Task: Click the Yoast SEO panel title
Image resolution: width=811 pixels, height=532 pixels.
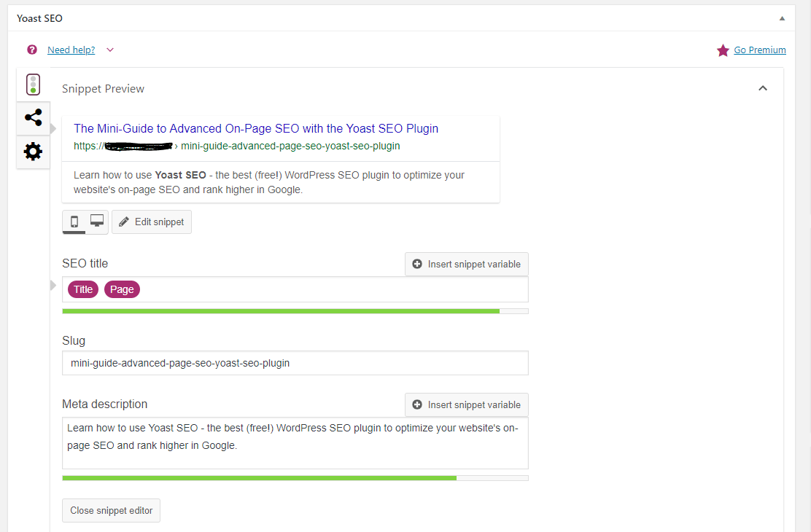Action: pyautogui.click(x=40, y=19)
